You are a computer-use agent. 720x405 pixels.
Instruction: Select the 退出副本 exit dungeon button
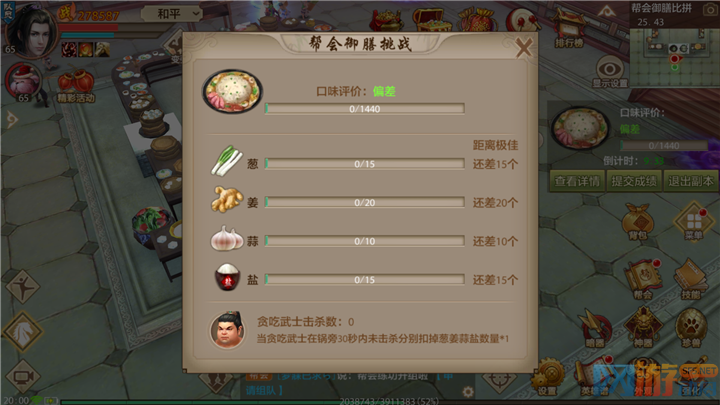click(690, 181)
